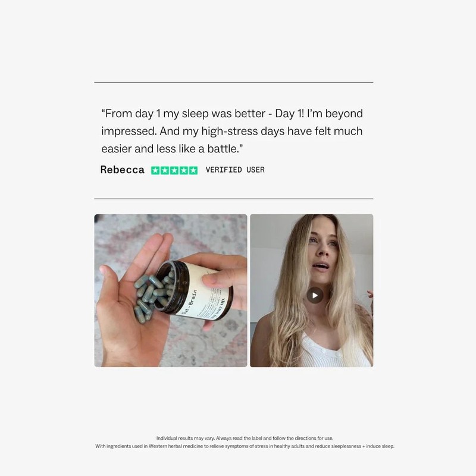Select the 'Western herbal medicine' disclaimer line
The image size is (476, 476).
tap(245, 446)
